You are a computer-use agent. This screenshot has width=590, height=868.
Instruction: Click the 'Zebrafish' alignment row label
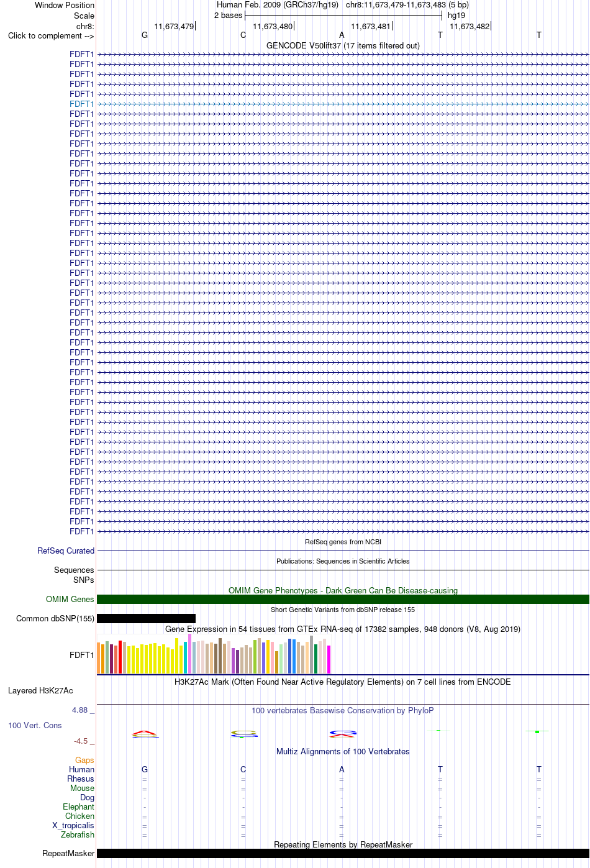click(78, 834)
